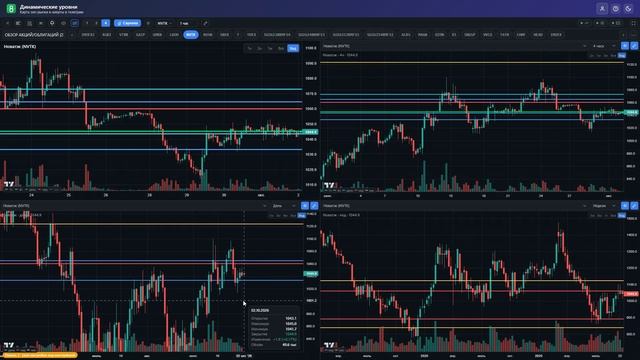Open the 'День' timeframe dropdown in bottom-left chart
Screen dimensions: 640x360
(283, 206)
